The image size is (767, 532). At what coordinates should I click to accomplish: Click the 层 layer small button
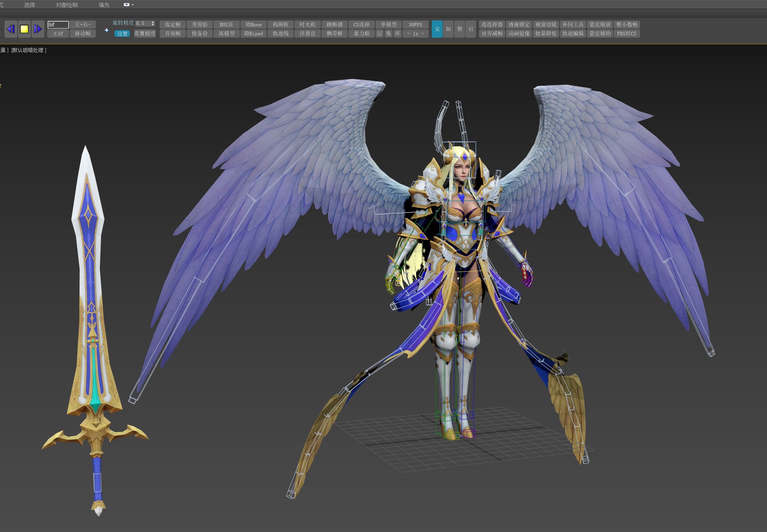point(379,33)
